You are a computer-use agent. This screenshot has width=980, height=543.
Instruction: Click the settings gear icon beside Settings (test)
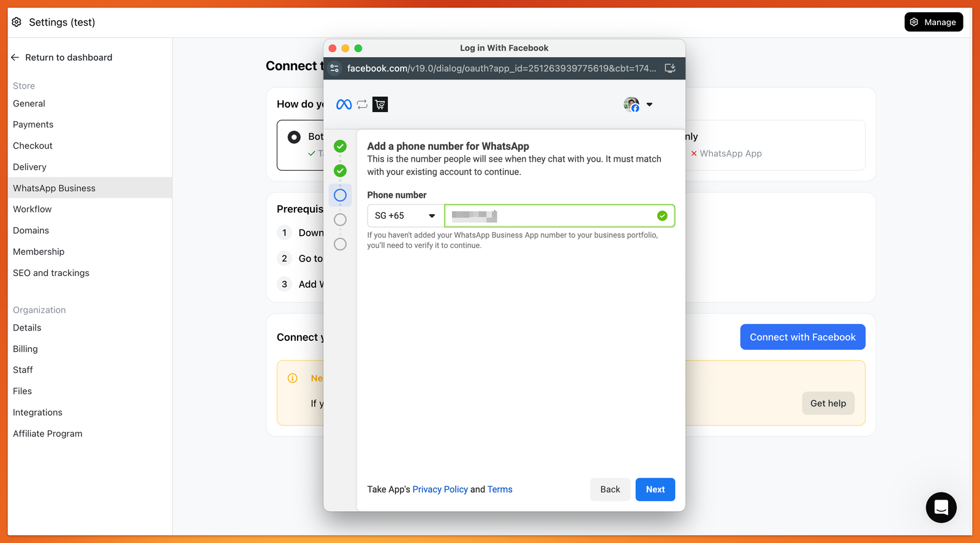(17, 22)
